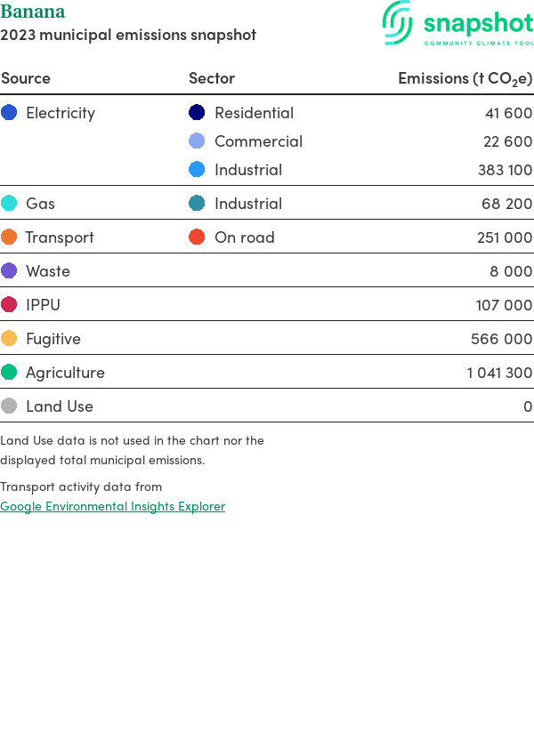Select the Source column header
The width and height of the screenshot is (534, 756).
click(26, 78)
